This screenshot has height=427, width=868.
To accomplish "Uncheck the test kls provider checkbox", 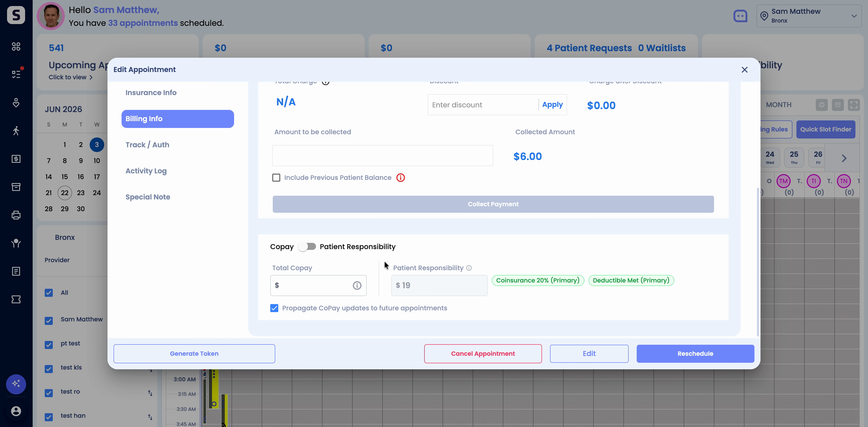I will pos(48,369).
